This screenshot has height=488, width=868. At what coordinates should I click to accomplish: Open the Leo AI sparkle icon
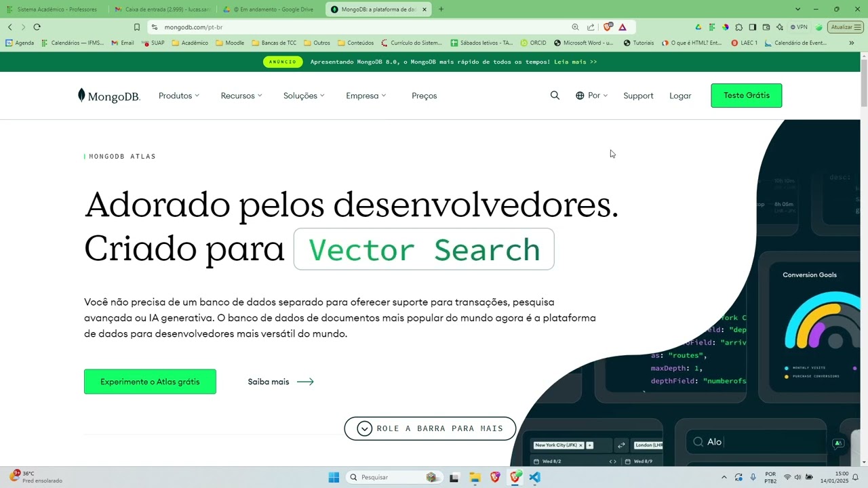tap(780, 27)
